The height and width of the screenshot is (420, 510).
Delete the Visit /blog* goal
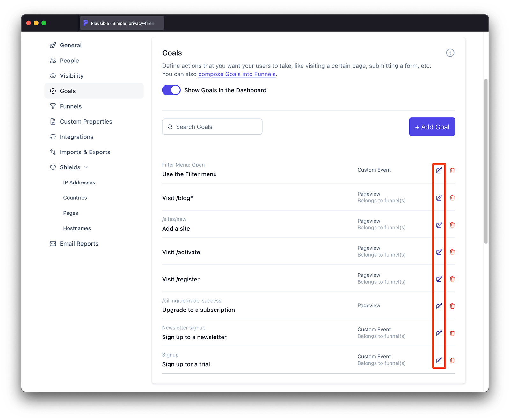point(452,198)
